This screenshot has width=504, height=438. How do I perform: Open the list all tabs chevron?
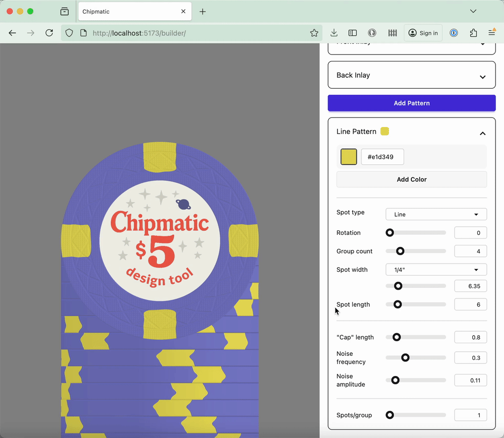pyautogui.click(x=473, y=11)
